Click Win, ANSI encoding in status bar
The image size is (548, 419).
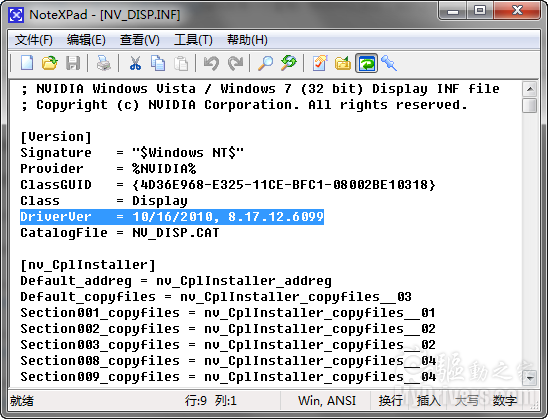pyautogui.click(x=327, y=400)
